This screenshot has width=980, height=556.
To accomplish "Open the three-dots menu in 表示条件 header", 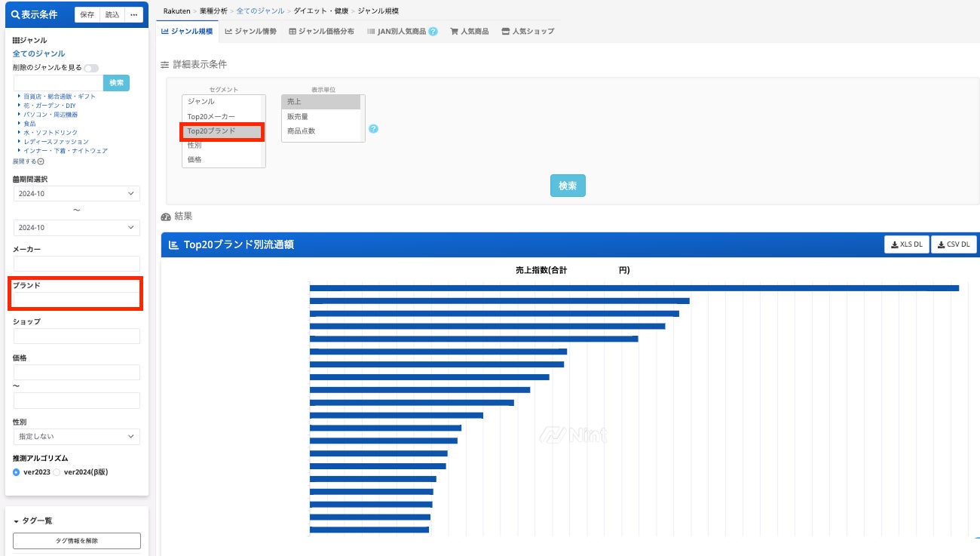I will pyautogui.click(x=133, y=14).
